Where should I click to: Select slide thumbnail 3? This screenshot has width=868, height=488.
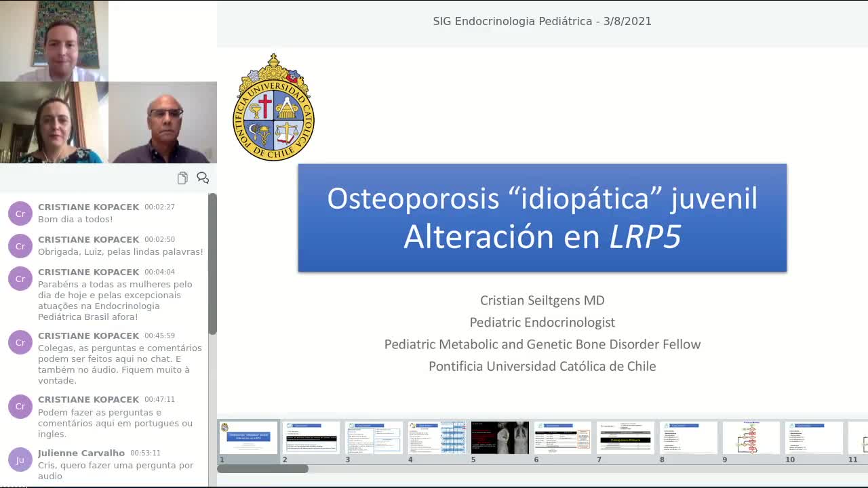pos(374,438)
